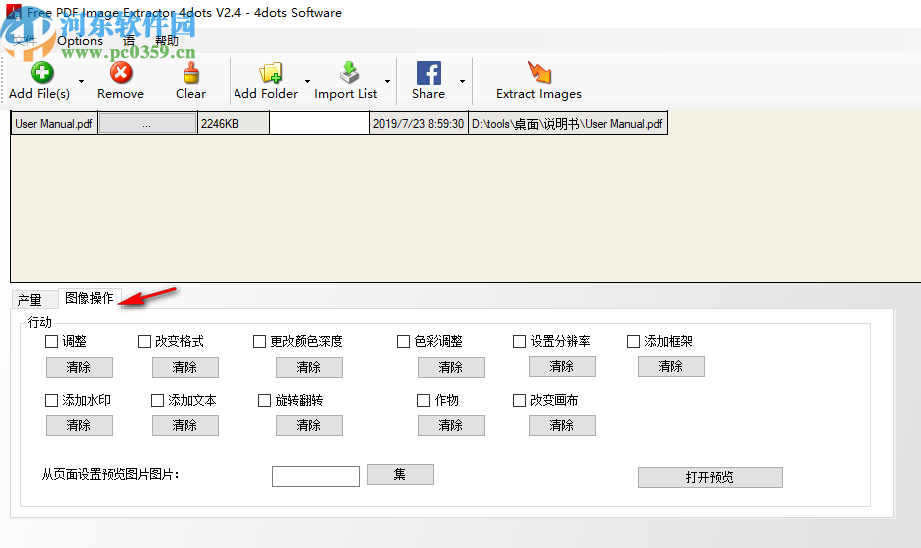This screenshot has width=921, height=548.
Task: Click 清除 button under 色彩调整
Action: (451, 367)
